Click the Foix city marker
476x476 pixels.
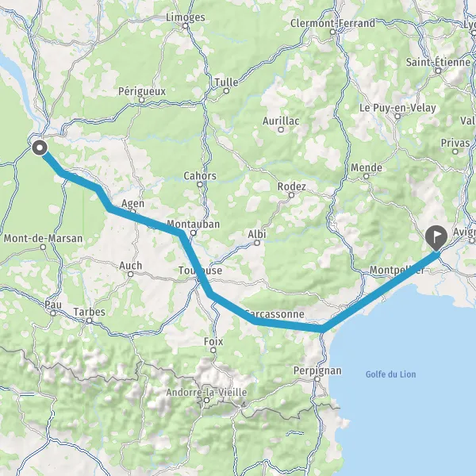tap(213, 351)
